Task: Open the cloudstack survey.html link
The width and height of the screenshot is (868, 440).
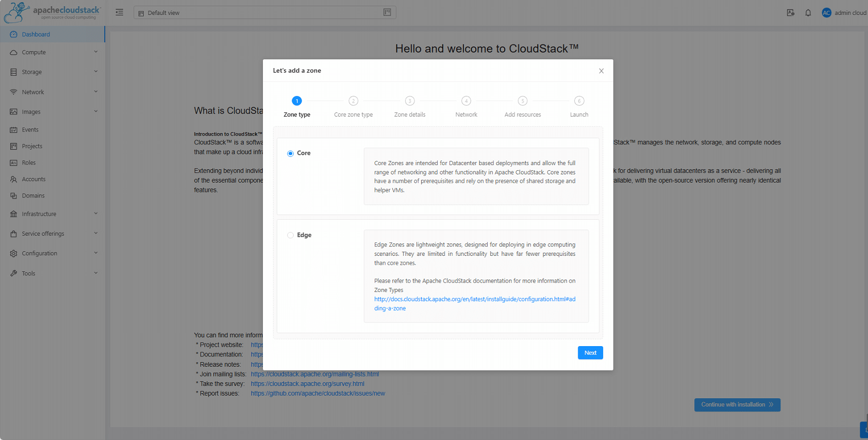Action: click(307, 384)
